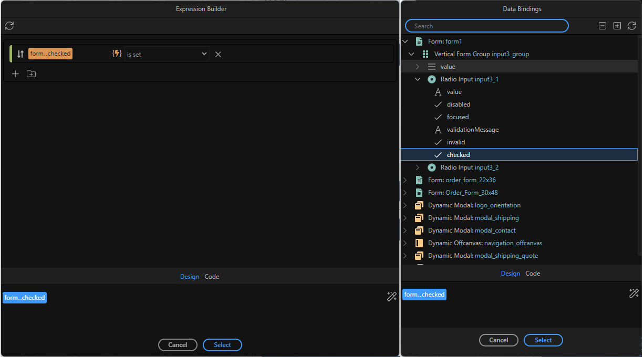
Task: Click the wand icon in Data Bindings footer
Action: click(x=633, y=293)
